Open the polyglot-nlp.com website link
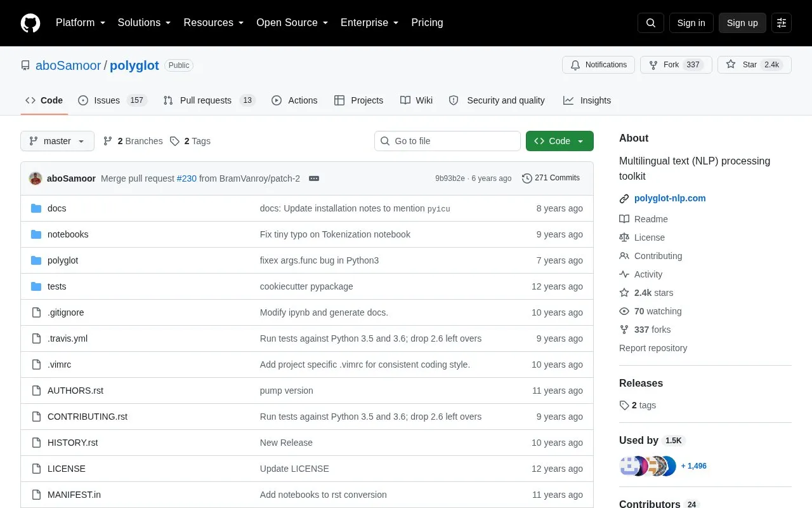Viewport: 812px width, 508px height. (x=670, y=198)
